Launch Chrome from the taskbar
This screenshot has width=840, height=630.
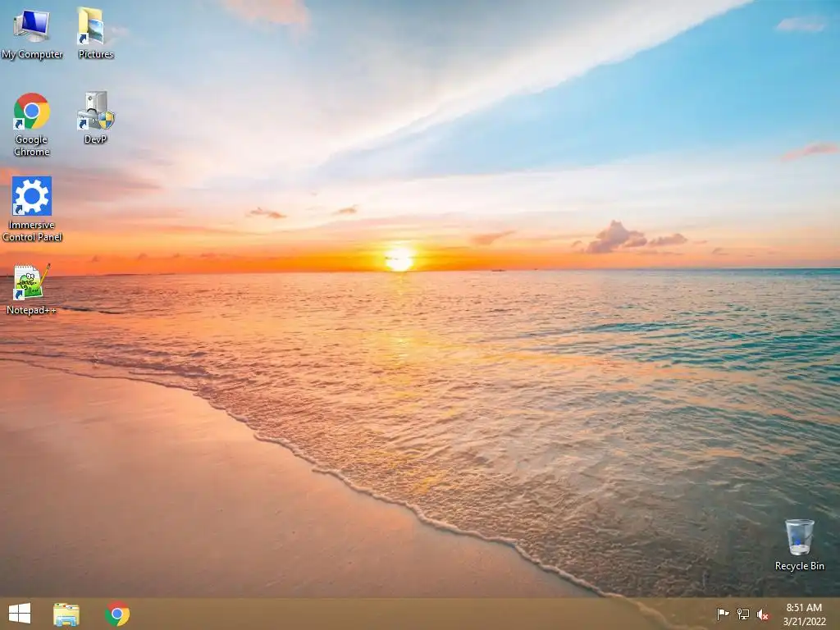(x=117, y=614)
